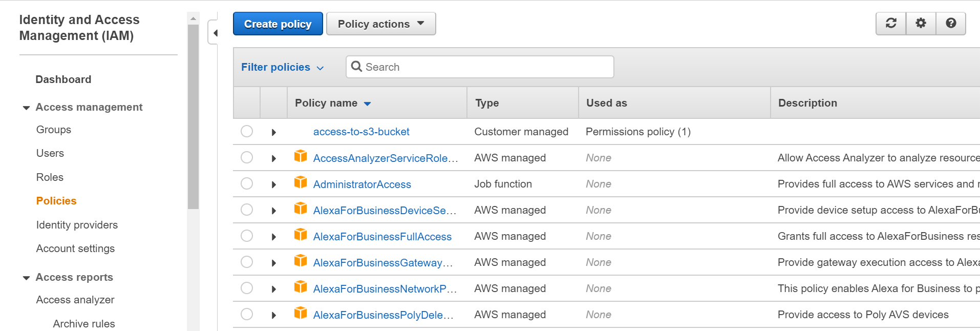Select the AlexaForBusinessGateway policy radio
Screen dimensions: 980x331
(x=247, y=262)
